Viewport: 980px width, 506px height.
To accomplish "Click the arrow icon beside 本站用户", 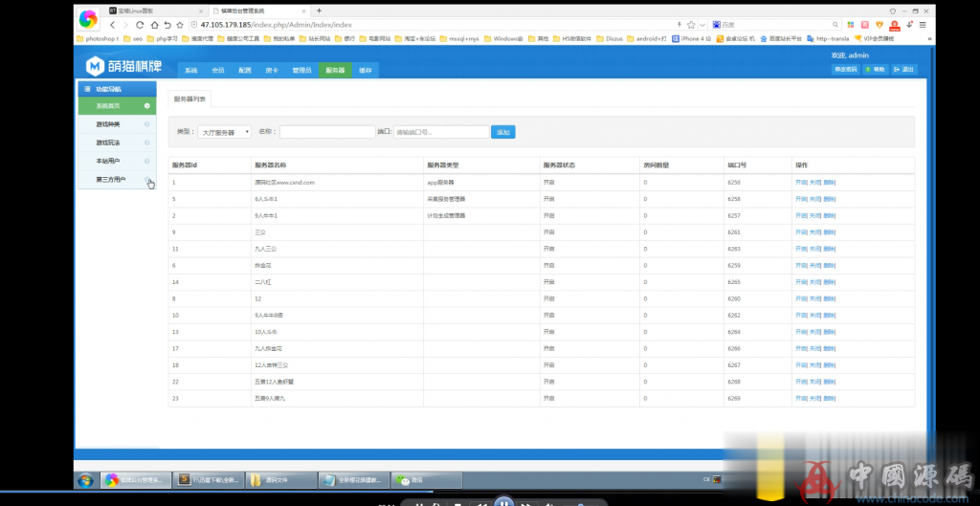I will 146,161.
